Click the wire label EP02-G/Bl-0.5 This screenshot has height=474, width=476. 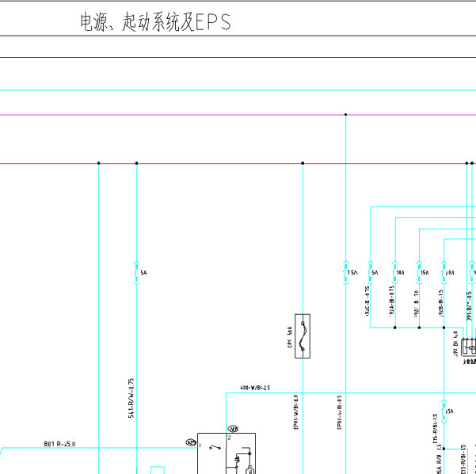[x=340, y=411]
